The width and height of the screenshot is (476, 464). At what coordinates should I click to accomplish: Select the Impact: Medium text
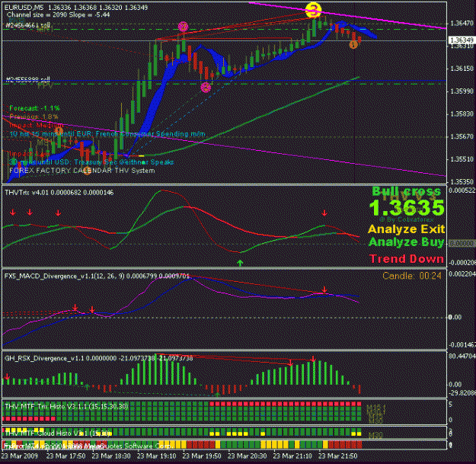36,125
